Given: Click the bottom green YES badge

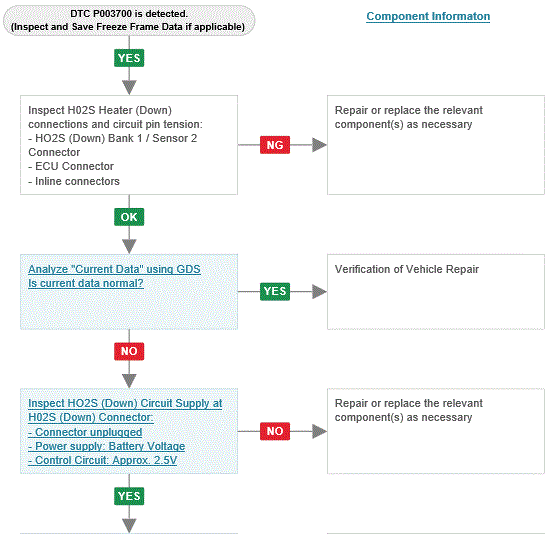Looking at the screenshot, I should (x=129, y=496).
